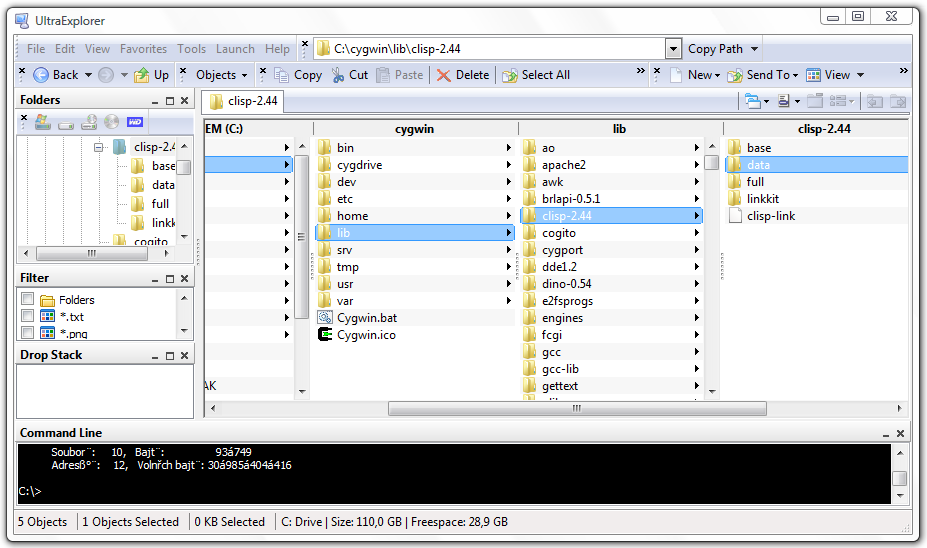Image resolution: width=927 pixels, height=548 pixels.
Task: Open the Edit menu
Action: pyautogui.click(x=65, y=49)
